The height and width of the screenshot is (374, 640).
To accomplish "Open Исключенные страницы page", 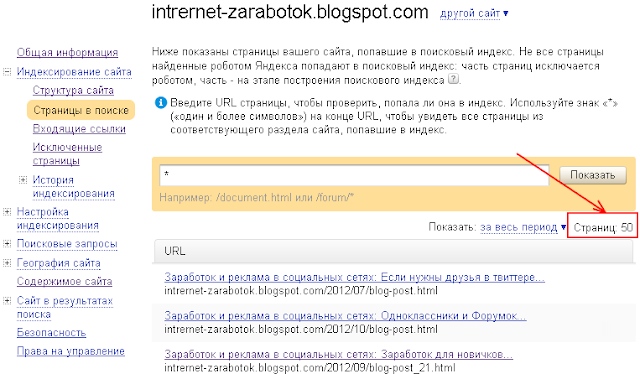I will click(67, 154).
